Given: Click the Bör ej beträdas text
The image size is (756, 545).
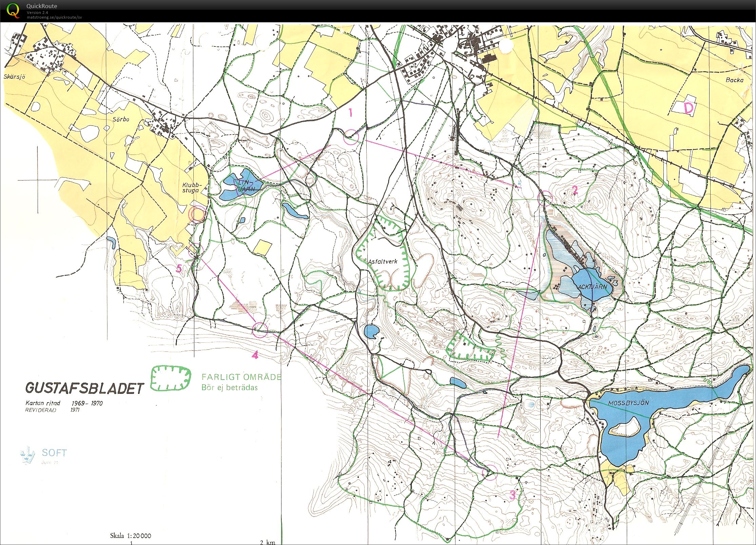Looking at the screenshot, I should 230,387.
